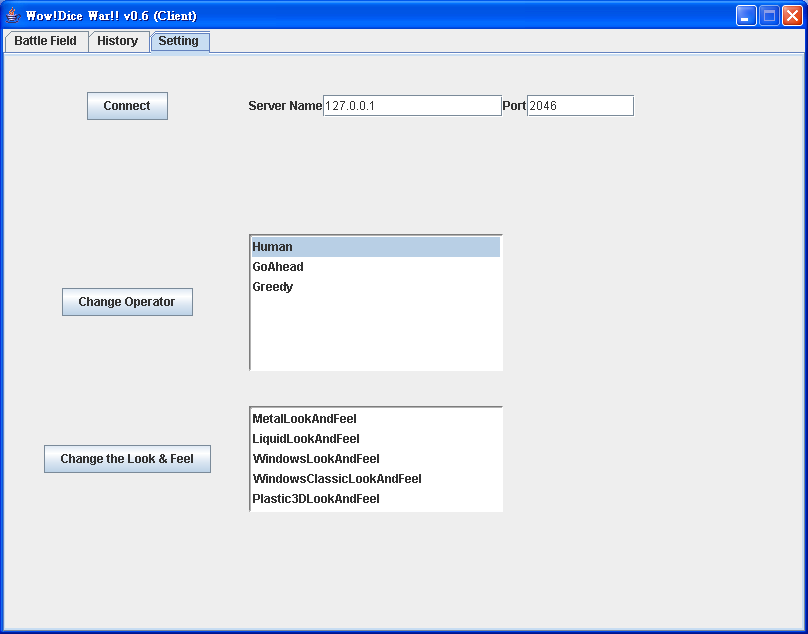
Task: Open the History tab
Action: coord(118,41)
